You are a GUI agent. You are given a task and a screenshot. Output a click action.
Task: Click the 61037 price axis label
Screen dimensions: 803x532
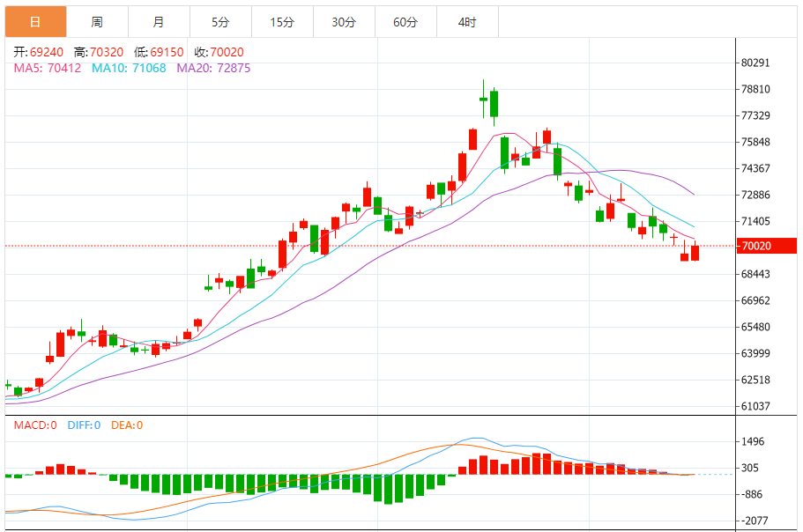(x=756, y=406)
